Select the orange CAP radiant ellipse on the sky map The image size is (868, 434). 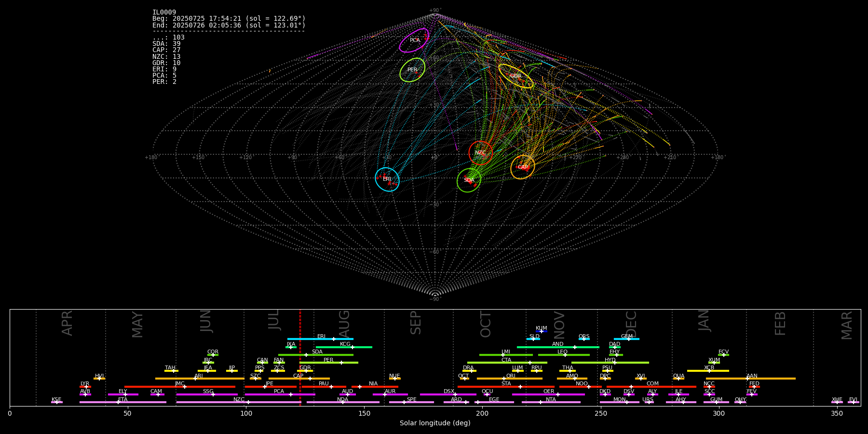[523, 167]
